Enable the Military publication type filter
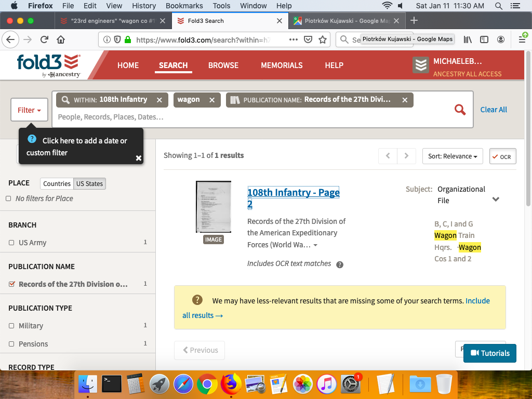The width and height of the screenshot is (532, 399). [x=11, y=326]
